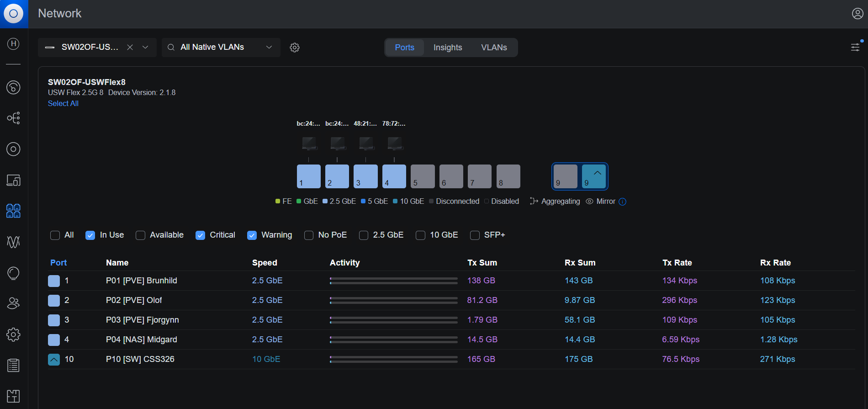Click port 4 square in switch diagram
Viewport: 868px width, 409px height.
click(394, 176)
